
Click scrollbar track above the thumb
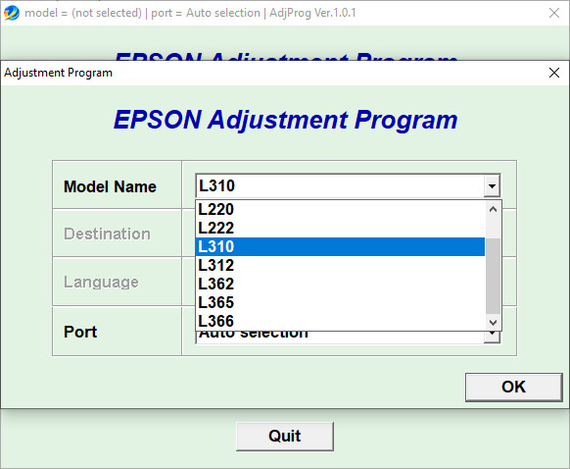(493, 228)
